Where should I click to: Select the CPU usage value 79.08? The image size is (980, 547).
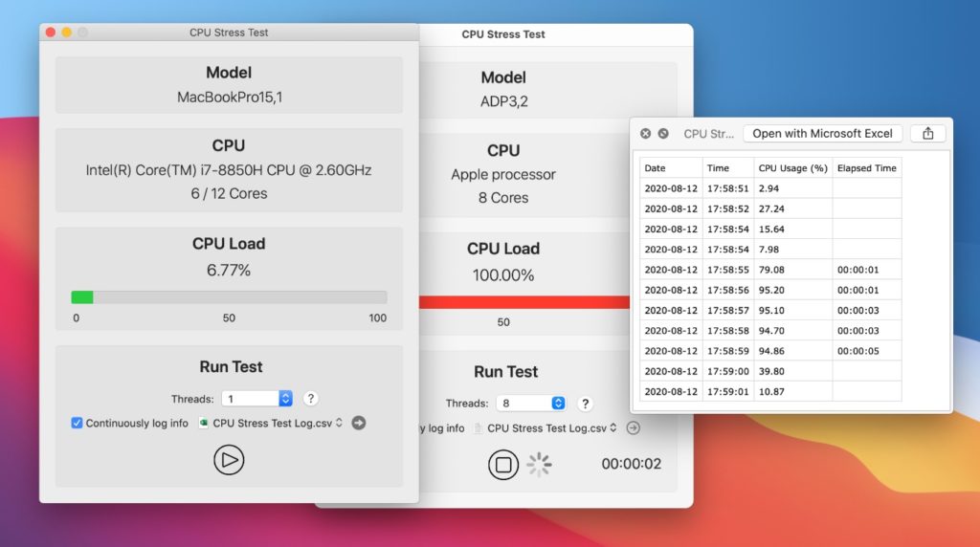tap(792, 270)
